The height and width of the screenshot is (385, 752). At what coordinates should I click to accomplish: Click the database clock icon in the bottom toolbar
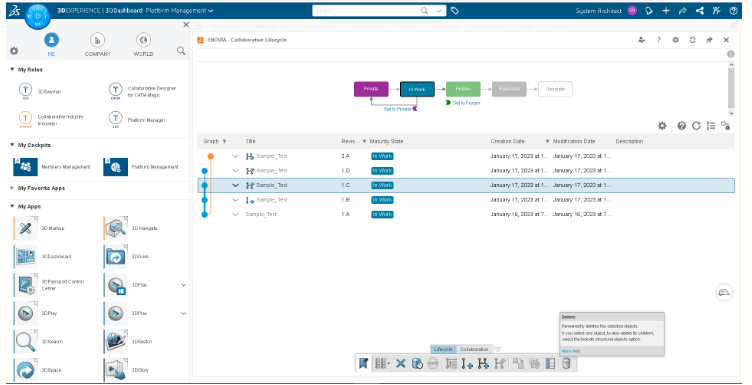[417, 364]
